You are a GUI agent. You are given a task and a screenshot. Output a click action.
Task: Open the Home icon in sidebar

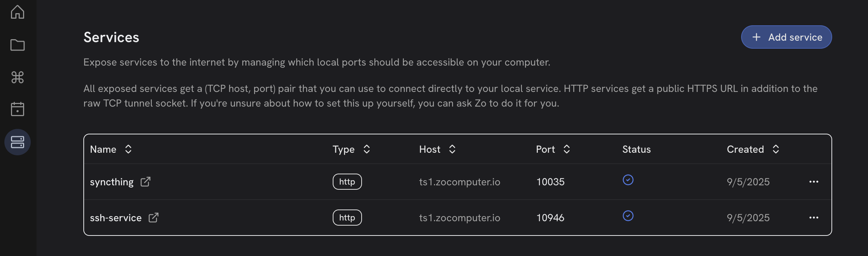18,12
